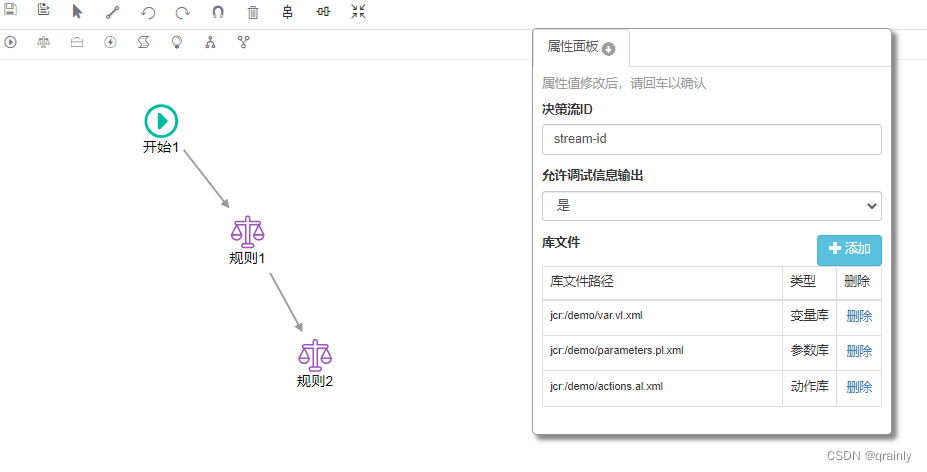
Task: Click the 开始1 start node on canvas
Action: [x=161, y=121]
